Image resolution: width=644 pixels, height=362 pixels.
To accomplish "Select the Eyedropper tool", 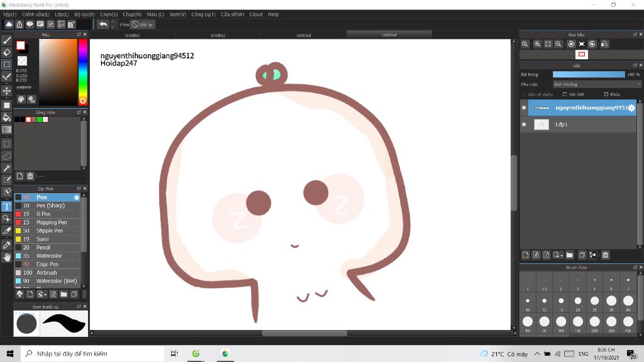I will (x=6, y=245).
